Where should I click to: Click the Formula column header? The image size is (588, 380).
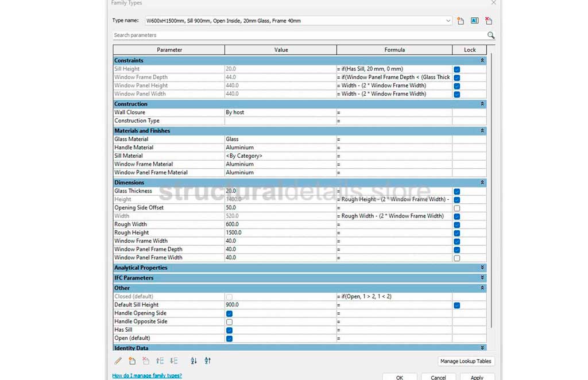[x=394, y=50]
